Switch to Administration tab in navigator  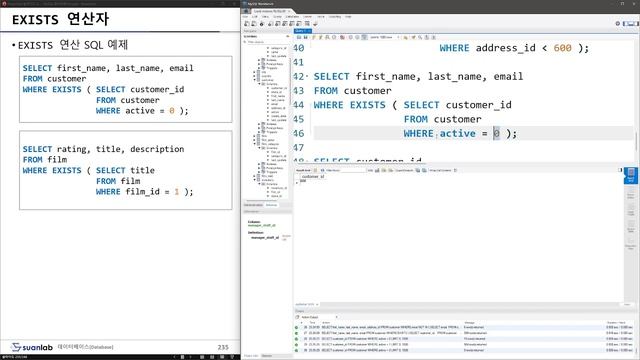pyautogui.click(x=253, y=205)
